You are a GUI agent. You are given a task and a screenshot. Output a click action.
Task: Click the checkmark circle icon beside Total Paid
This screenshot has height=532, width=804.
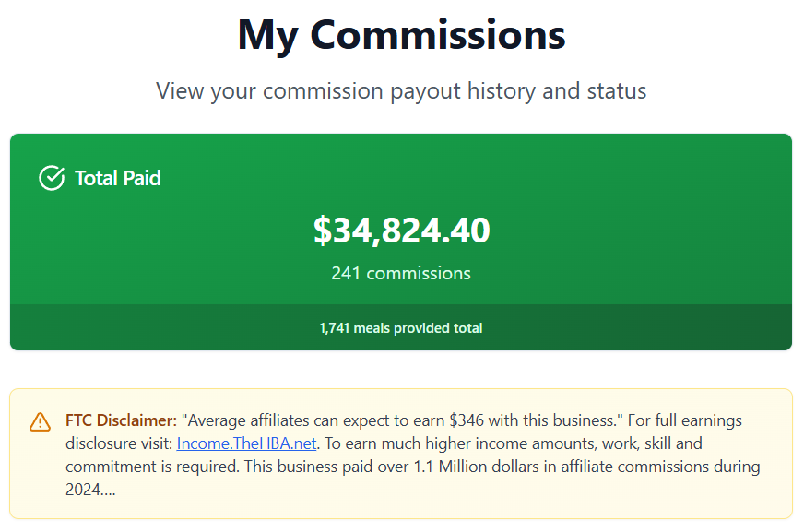52,178
